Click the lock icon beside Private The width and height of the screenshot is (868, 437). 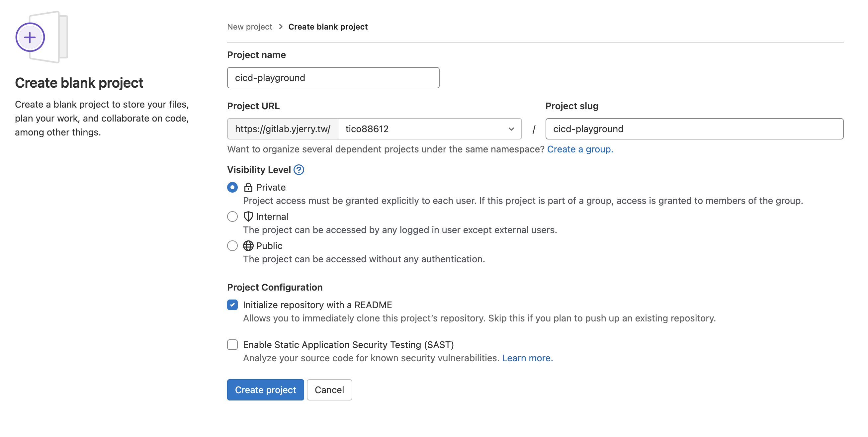(x=248, y=187)
